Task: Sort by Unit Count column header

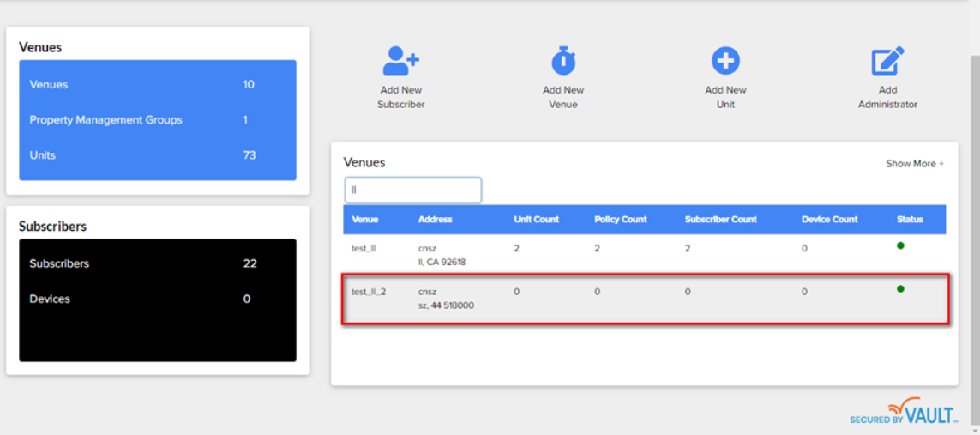Action: [x=536, y=220]
